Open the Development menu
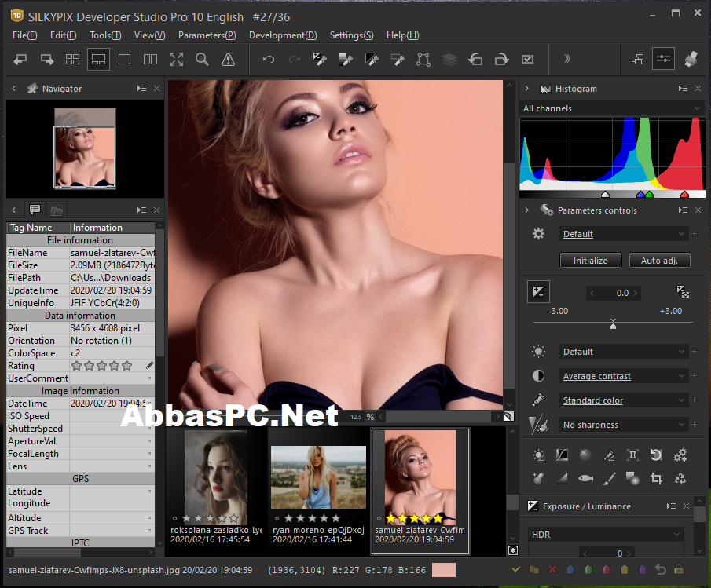Viewport: 711px width, 588px height. click(283, 35)
